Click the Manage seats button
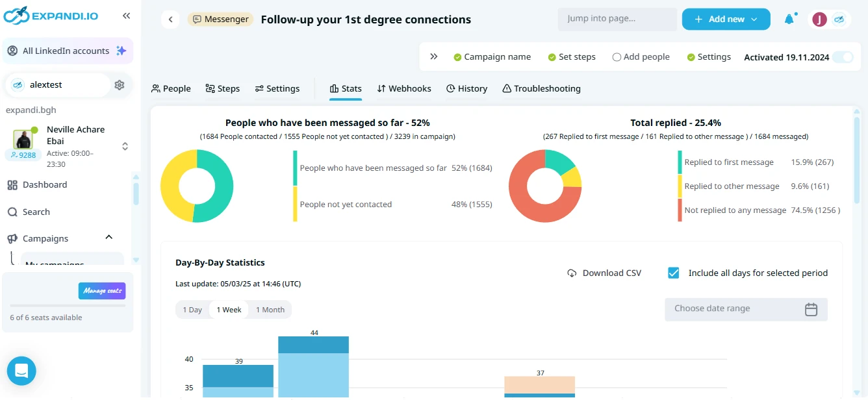This screenshot has height=400, width=868. (102, 291)
